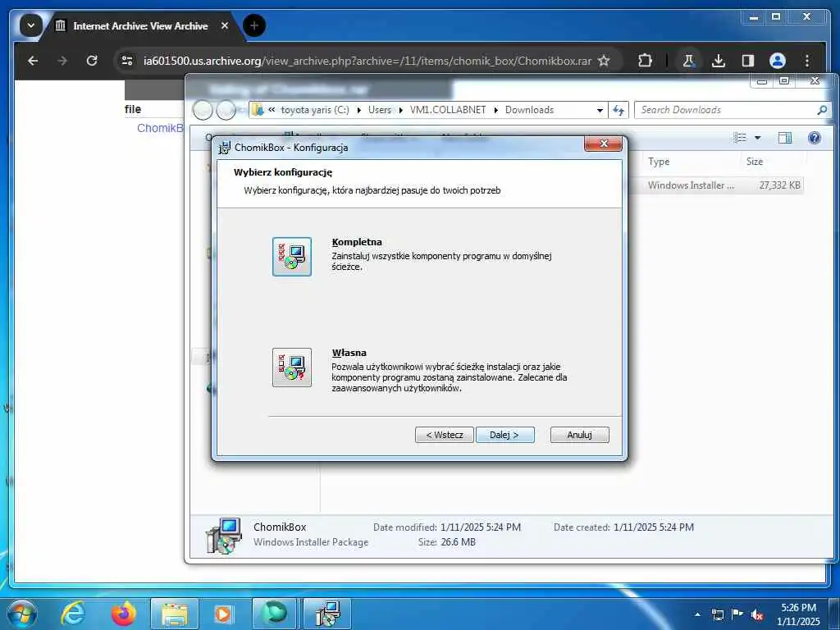Click the Windows Installer file type cell
This screenshot has width=840, height=630.
coord(690,185)
